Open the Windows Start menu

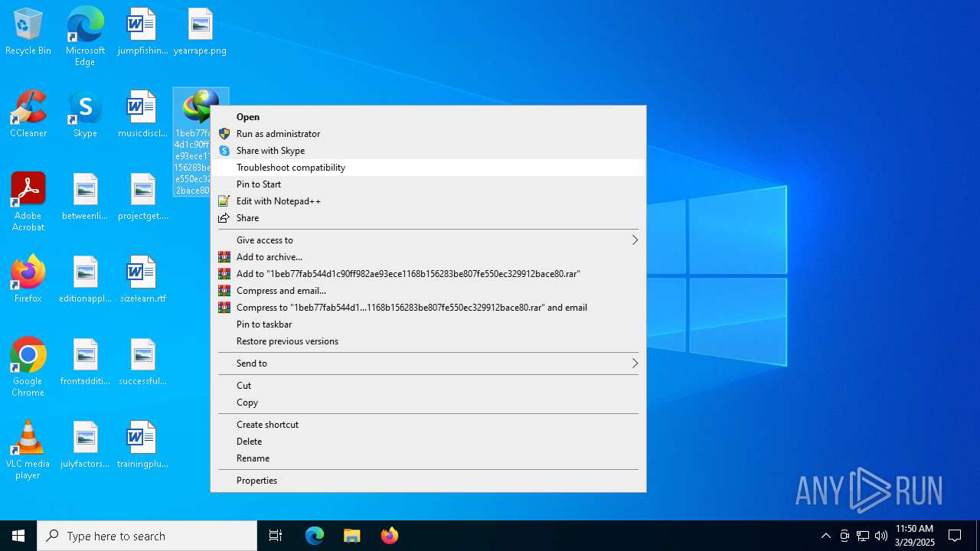(18, 536)
